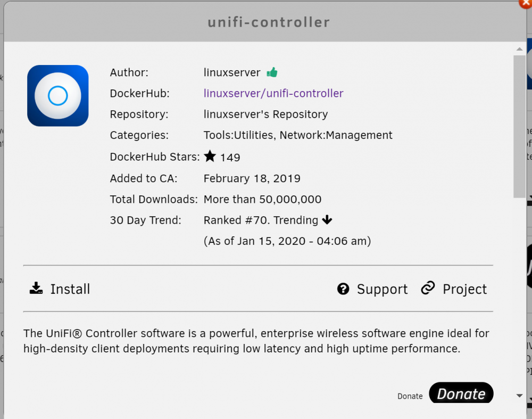Click the Project chain link icon
Screen dimensions: 532x419
(428, 288)
